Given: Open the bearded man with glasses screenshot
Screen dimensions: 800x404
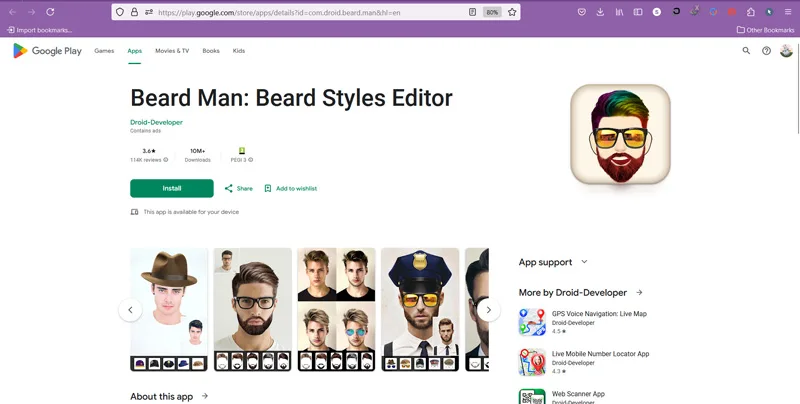Looking at the screenshot, I should (253, 310).
